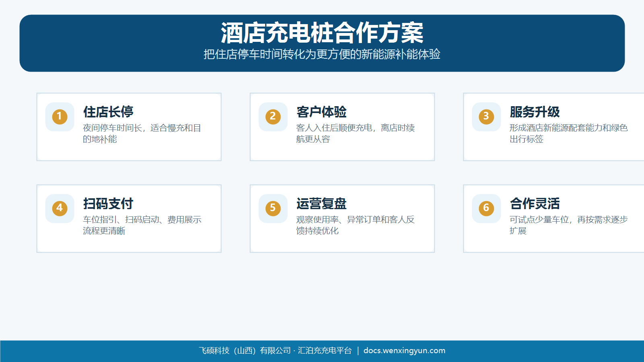Viewport: 644px width, 362px height.
Task: Click the number 2 badge icon
Action: click(273, 117)
